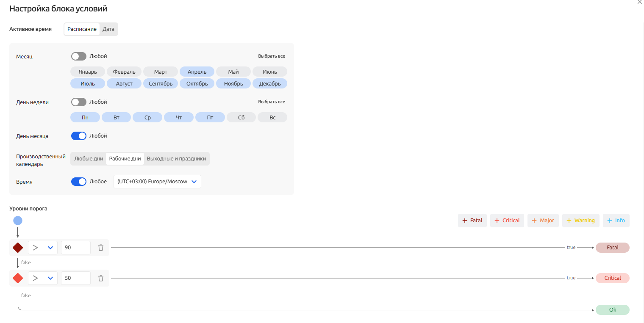Deselect the Ср weekday chip
The width and height of the screenshot is (644, 323).
click(147, 117)
